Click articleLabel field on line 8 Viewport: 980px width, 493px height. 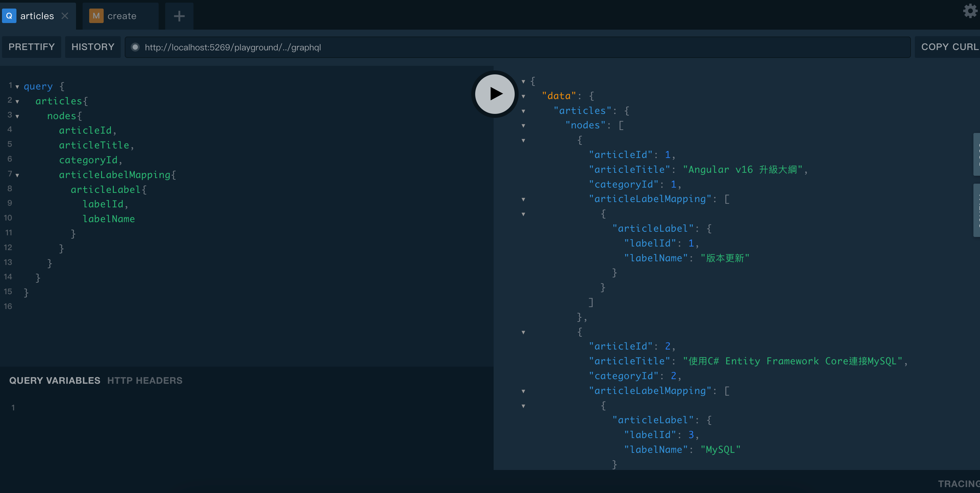tap(106, 190)
